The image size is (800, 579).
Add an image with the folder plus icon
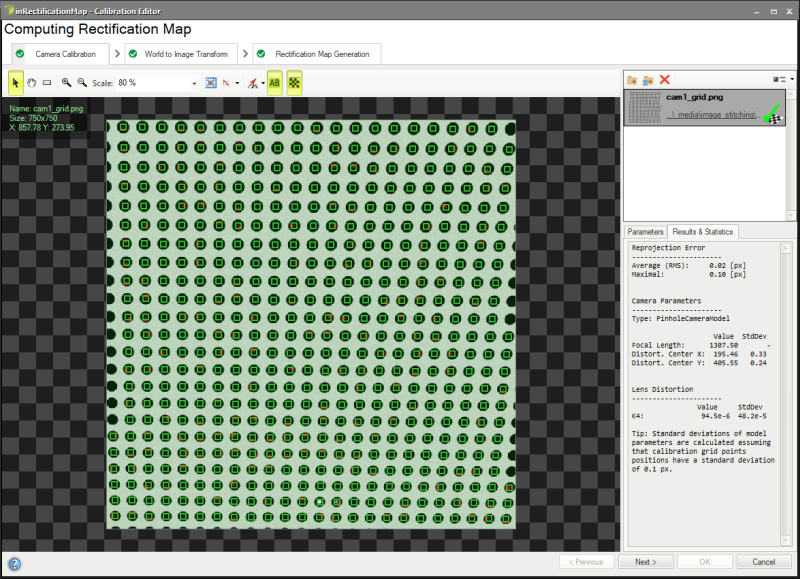(632, 80)
